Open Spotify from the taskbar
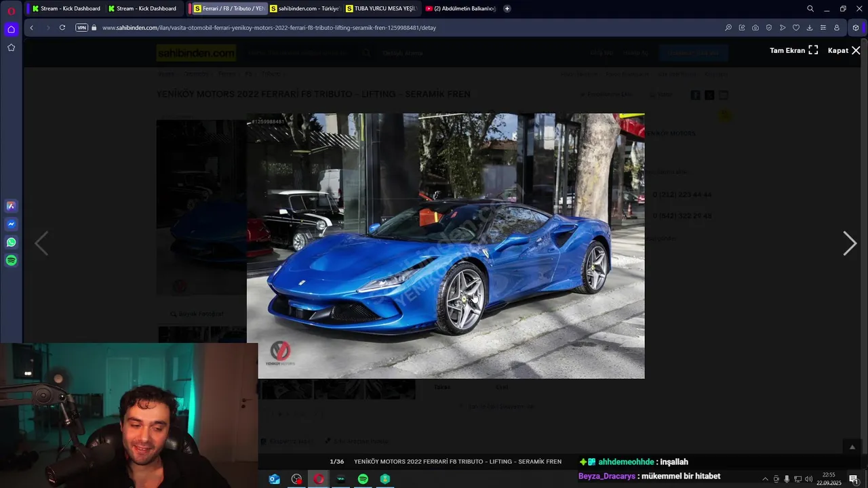This screenshot has height=488, width=868. [363, 479]
